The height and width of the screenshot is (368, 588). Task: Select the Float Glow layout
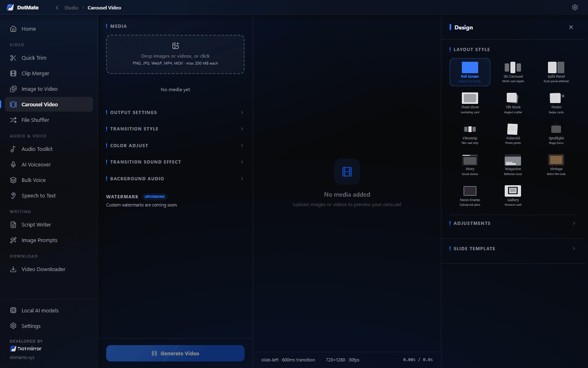(x=470, y=103)
